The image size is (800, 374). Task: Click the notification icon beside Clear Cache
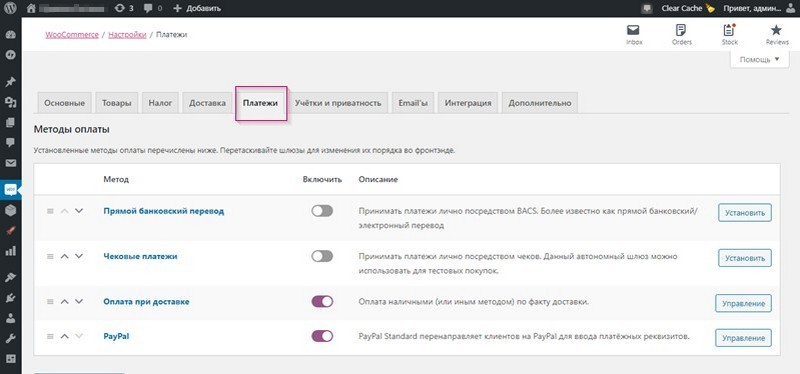click(647, 8)
